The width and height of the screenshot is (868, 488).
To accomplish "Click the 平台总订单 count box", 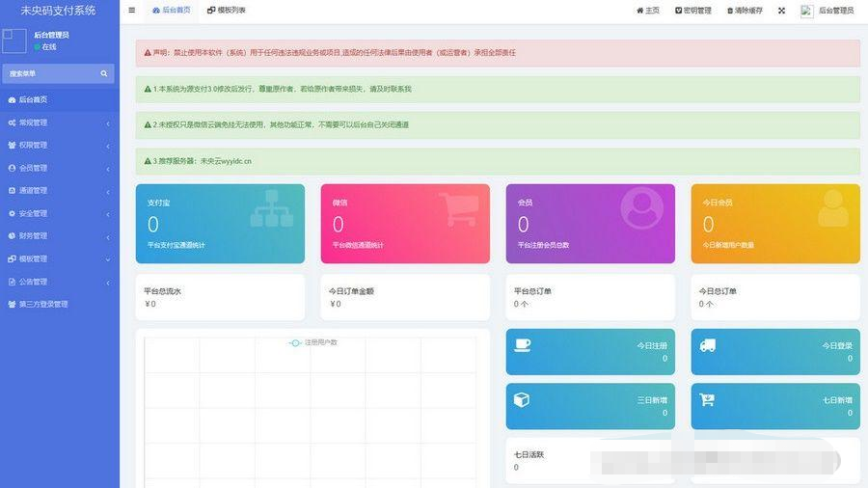I will point(590,297).
